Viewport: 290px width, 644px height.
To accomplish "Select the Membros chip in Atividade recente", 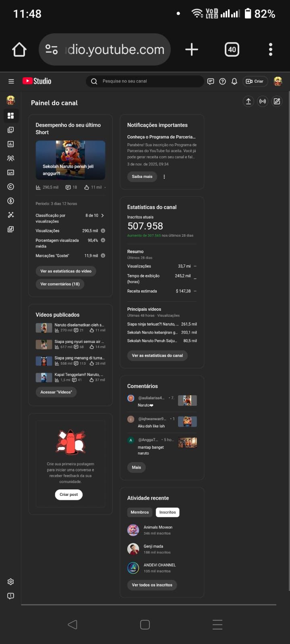I will point(140,512).
